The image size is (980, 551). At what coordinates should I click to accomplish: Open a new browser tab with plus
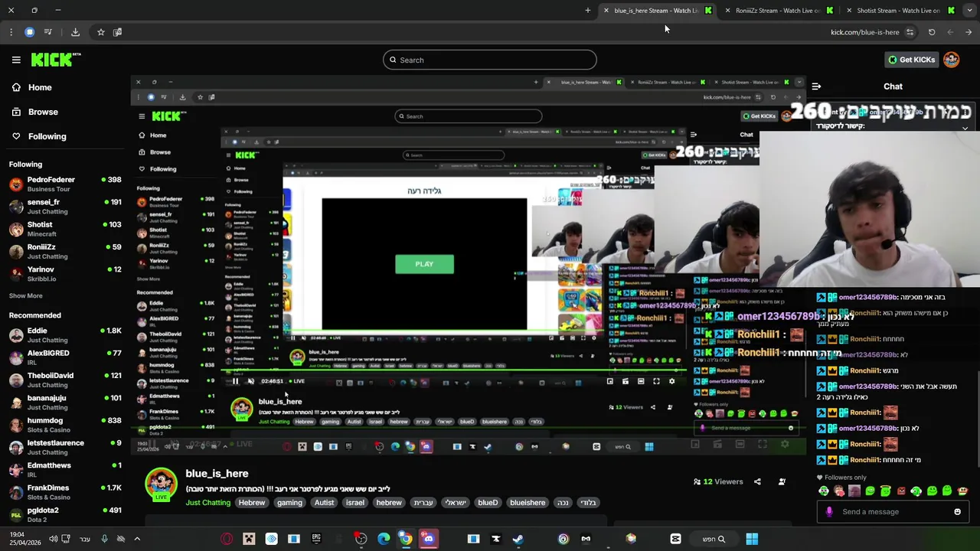588,11
